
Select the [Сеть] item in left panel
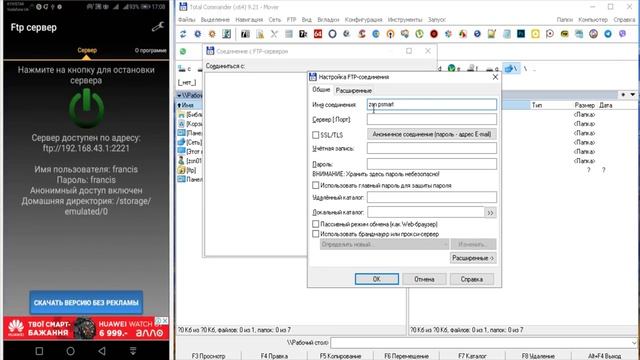pos(190,142)
